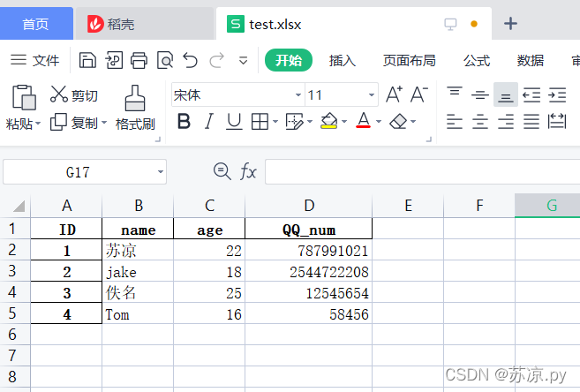580x392 pixels.
Task: Apply red font color
Action: (x=363, y=121)
